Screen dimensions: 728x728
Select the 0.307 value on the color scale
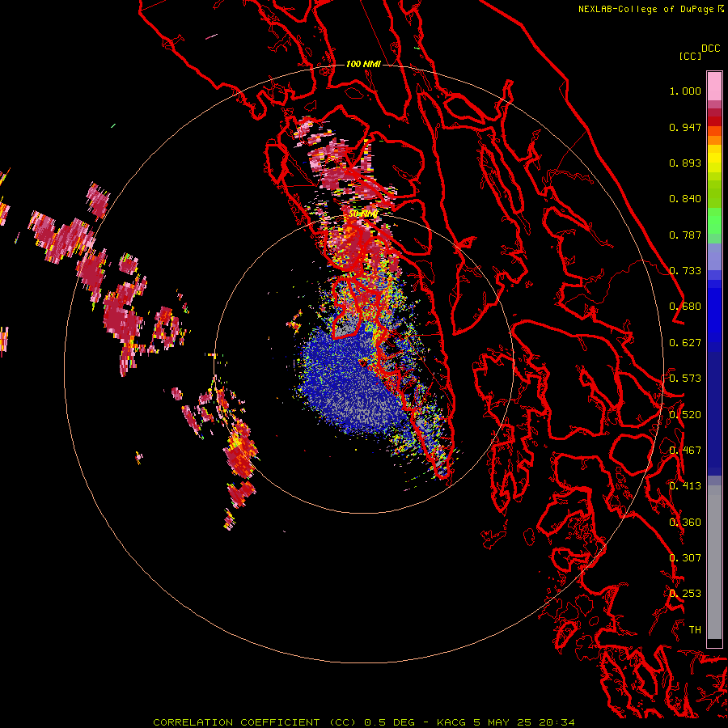685,558
